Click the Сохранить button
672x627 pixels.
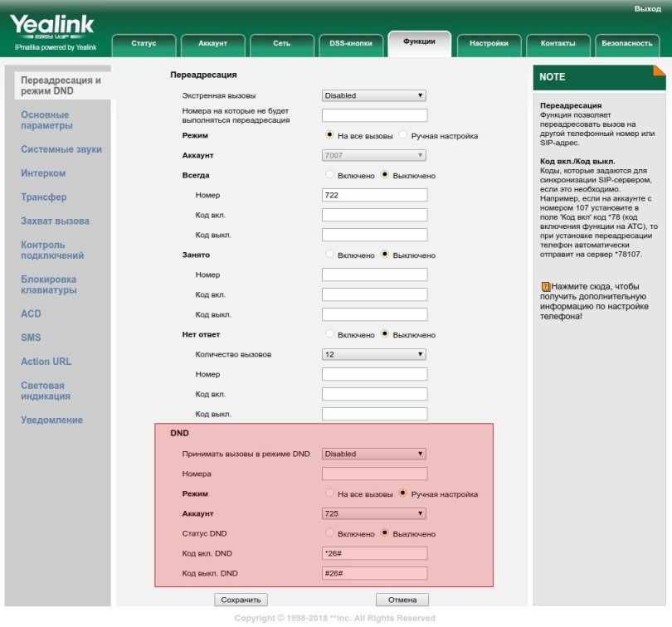coord(241,600)
